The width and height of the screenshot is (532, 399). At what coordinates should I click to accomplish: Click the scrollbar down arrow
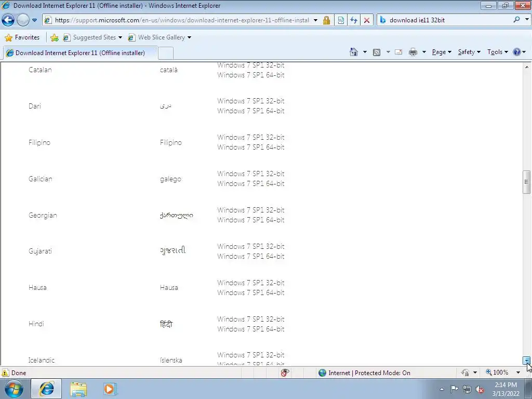527,361
